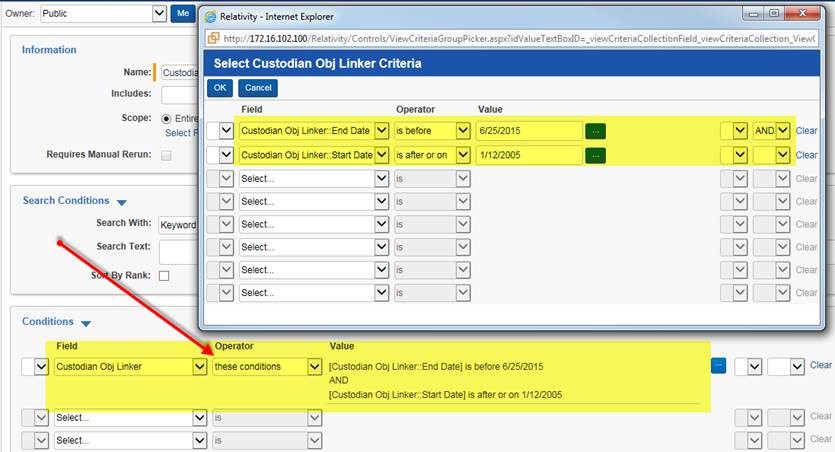Open the blue ellipsis button in the Custodian Obj Linker condition row
This screenshot has width=835, height=452.
coord(718,365)
